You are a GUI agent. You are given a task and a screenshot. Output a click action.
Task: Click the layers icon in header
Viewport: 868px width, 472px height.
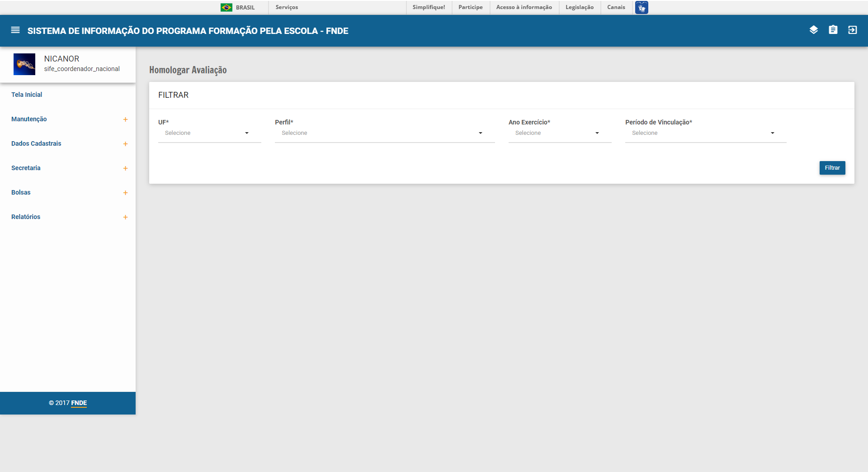tap(813, 30)
